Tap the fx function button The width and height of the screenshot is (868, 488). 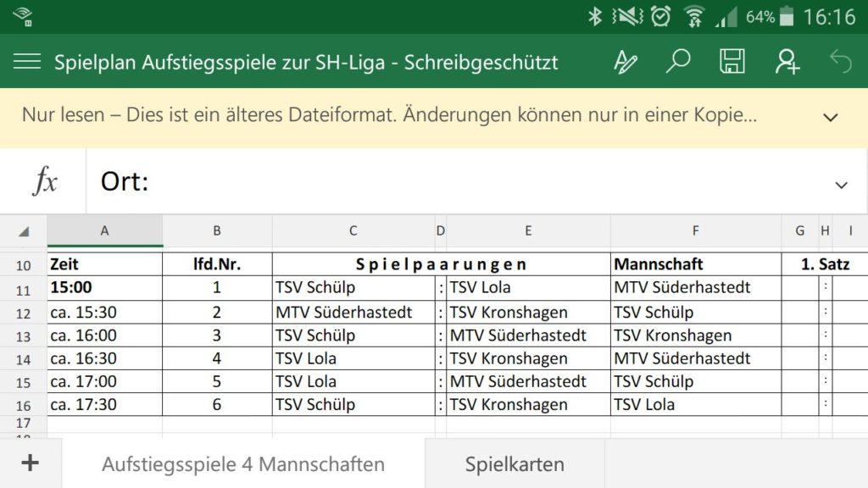44,180
